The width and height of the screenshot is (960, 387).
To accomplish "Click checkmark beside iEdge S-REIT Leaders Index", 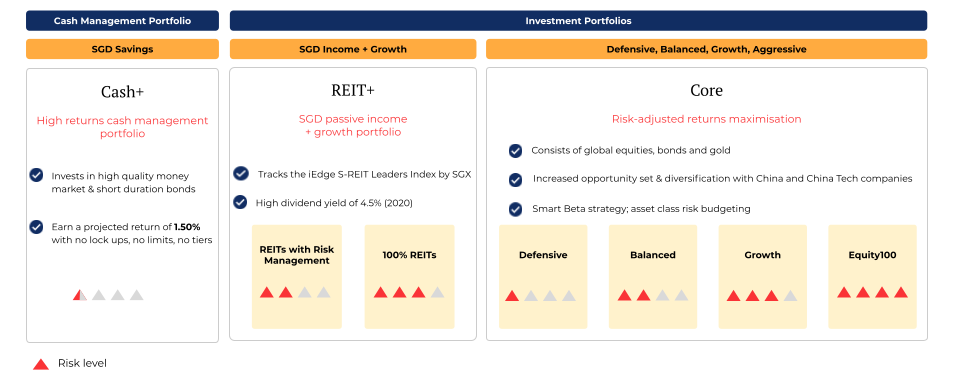I will [x=241, y=173].
